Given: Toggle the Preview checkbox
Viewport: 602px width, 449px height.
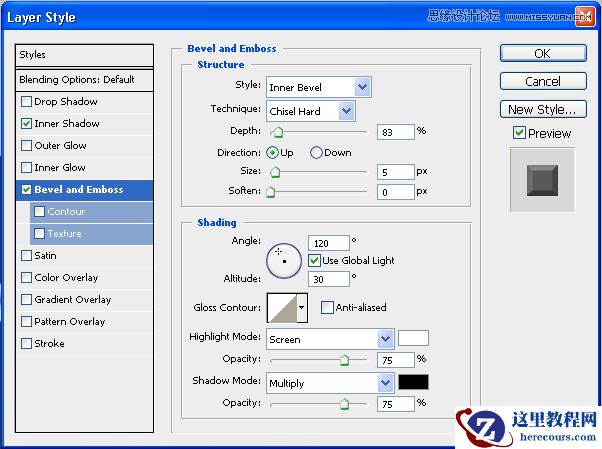Looking at the screenshot, I should coord(519,133).
